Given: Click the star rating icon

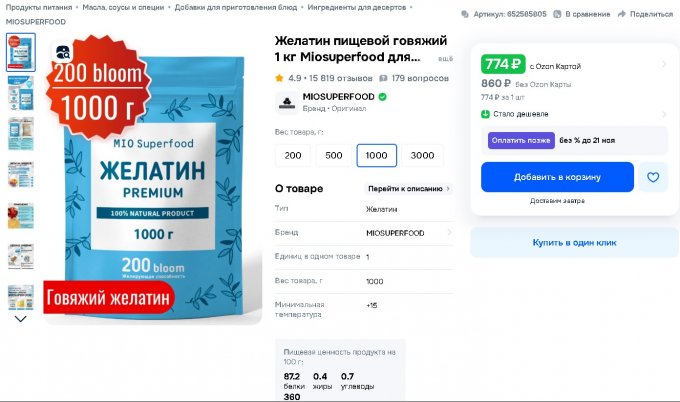Looking at the screenshot, I should click(279, 78).
